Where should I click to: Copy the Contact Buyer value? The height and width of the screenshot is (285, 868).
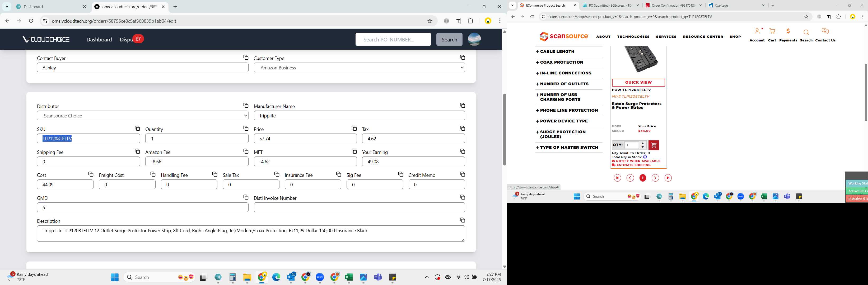tap(246, 58)
